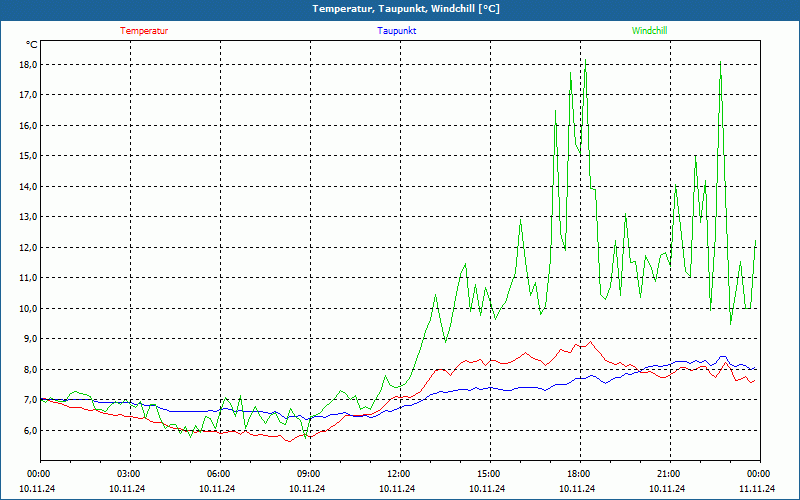Select the 12:00 time axis marker
This screenshot has height=500, width=800.
399,474
